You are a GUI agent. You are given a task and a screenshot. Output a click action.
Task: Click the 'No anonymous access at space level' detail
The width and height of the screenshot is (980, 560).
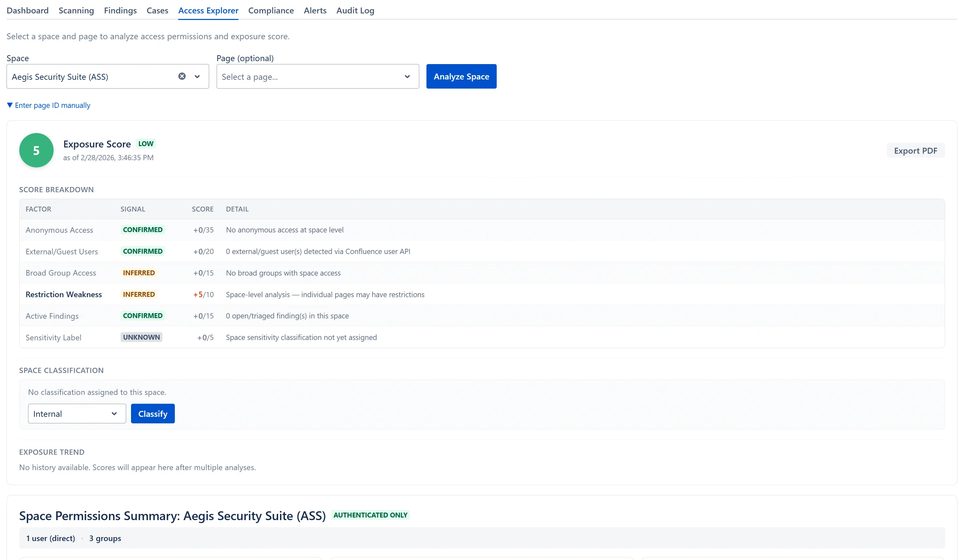(285, 229)
